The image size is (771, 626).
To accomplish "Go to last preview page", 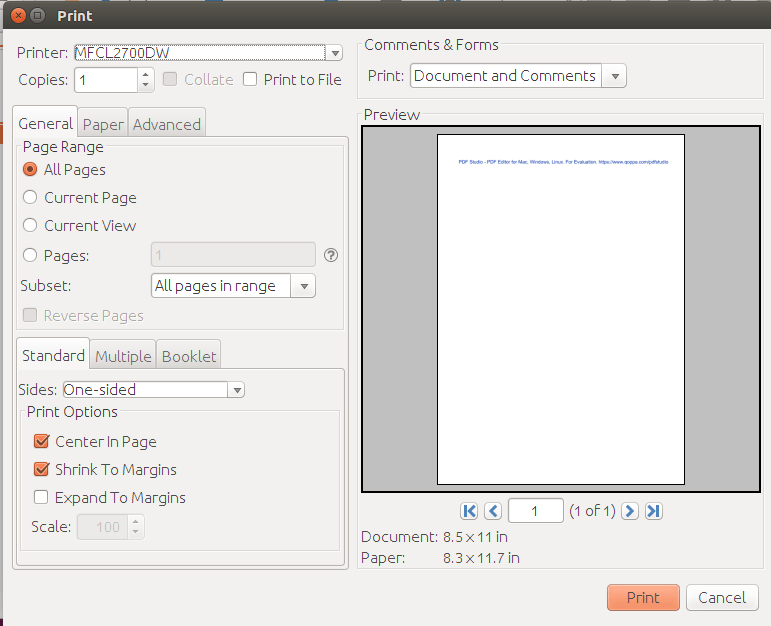I will click(653, 511).
